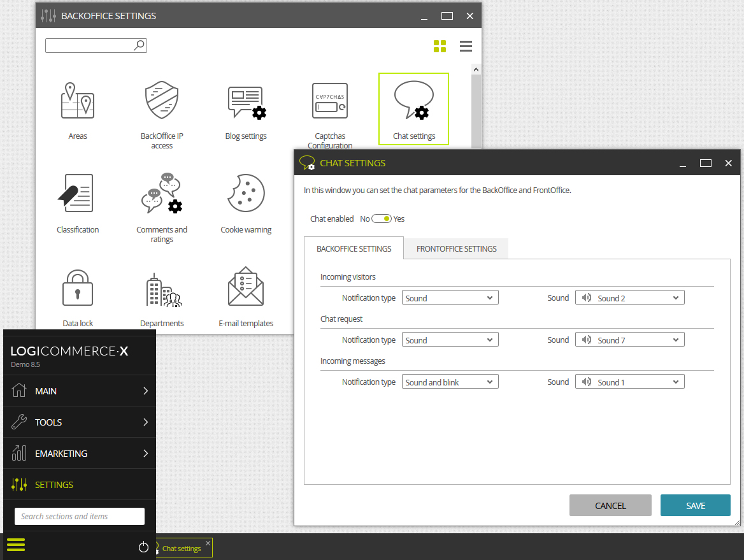744x560 pixels.
Task: Open the Areas settings icon
Action: (78, 101)
